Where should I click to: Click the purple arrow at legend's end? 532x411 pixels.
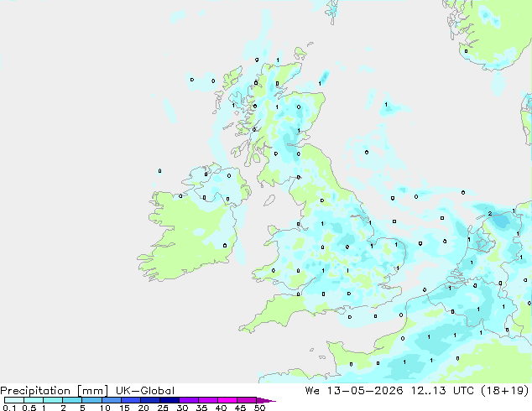pos(266,400)
